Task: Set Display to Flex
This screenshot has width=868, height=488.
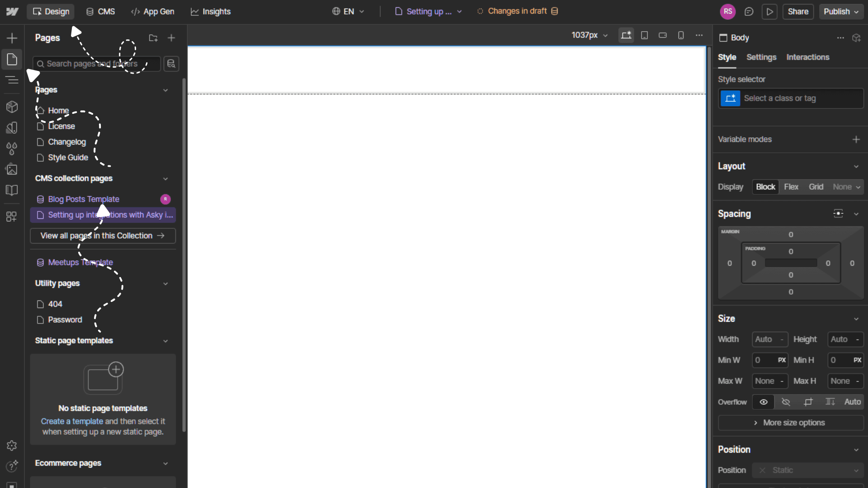Action: click(x=792, y=187)
